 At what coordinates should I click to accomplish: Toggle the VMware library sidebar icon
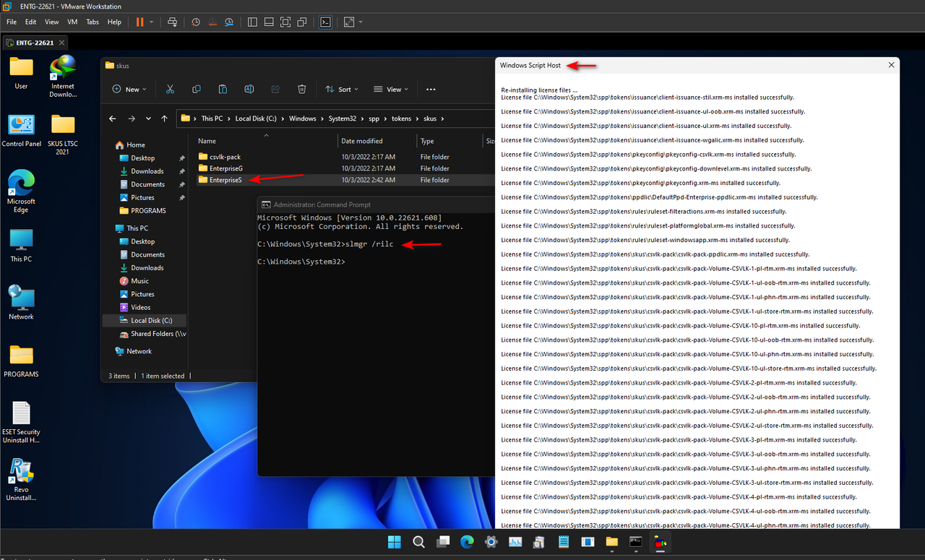tap(252, 22)
